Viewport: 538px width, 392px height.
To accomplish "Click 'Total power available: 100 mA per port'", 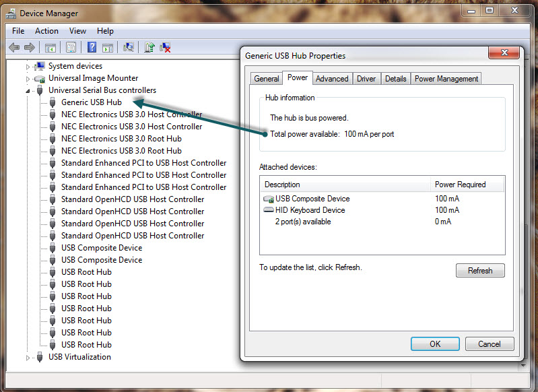I will (332, 134).
